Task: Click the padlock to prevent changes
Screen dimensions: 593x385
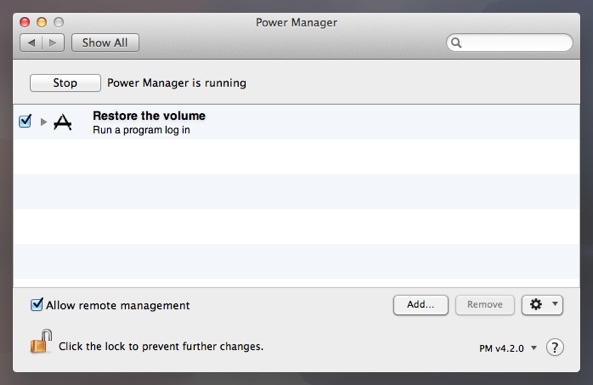Action: (x=41, y=341)
